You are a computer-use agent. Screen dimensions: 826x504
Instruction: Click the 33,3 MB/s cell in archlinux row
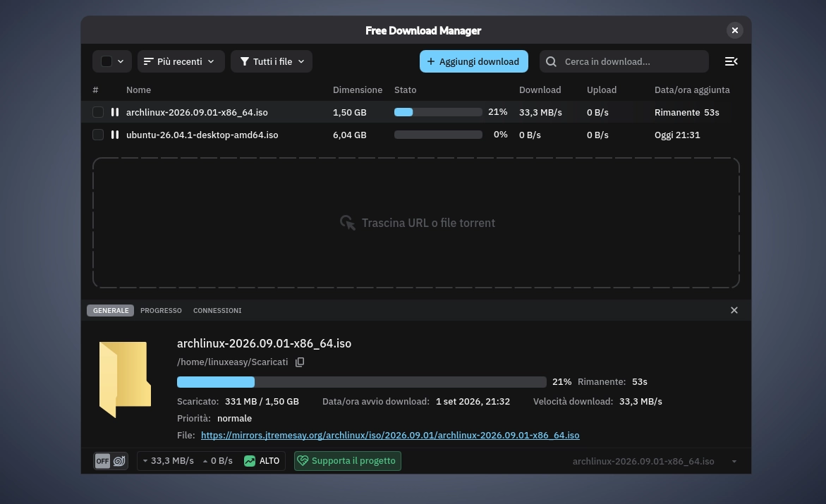pos(540,112)
